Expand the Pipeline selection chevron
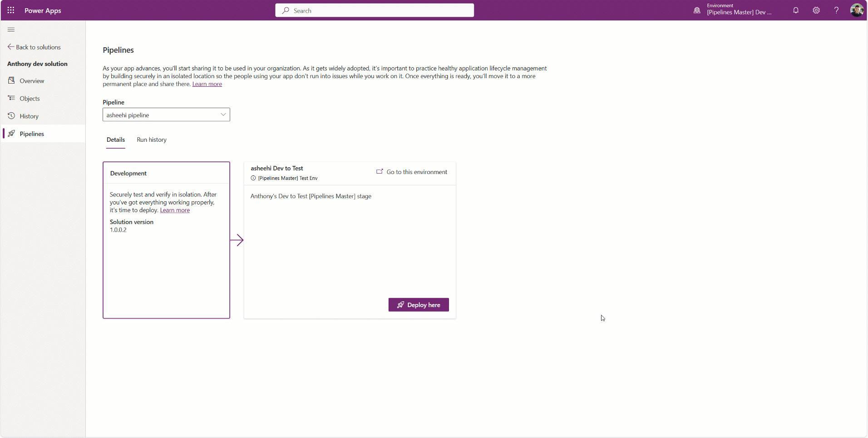Screen dimensions: 868x438 point(222,114)
